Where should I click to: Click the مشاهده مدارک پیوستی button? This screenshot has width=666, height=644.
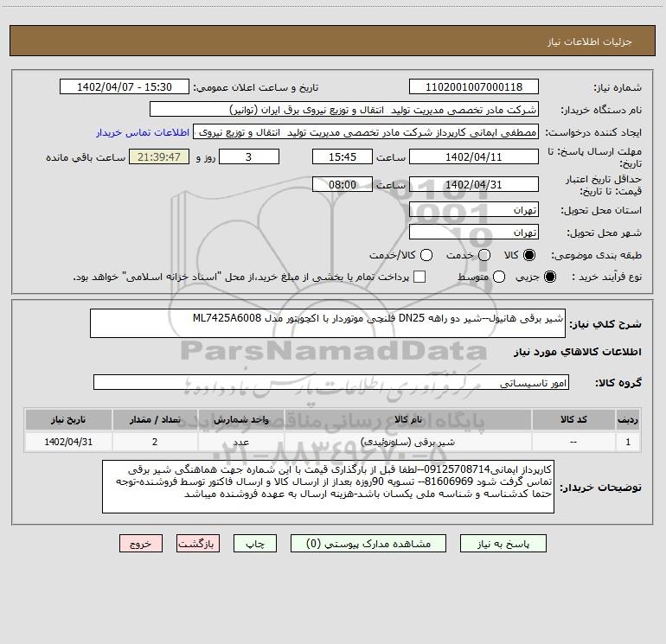(x=368, y=544)
